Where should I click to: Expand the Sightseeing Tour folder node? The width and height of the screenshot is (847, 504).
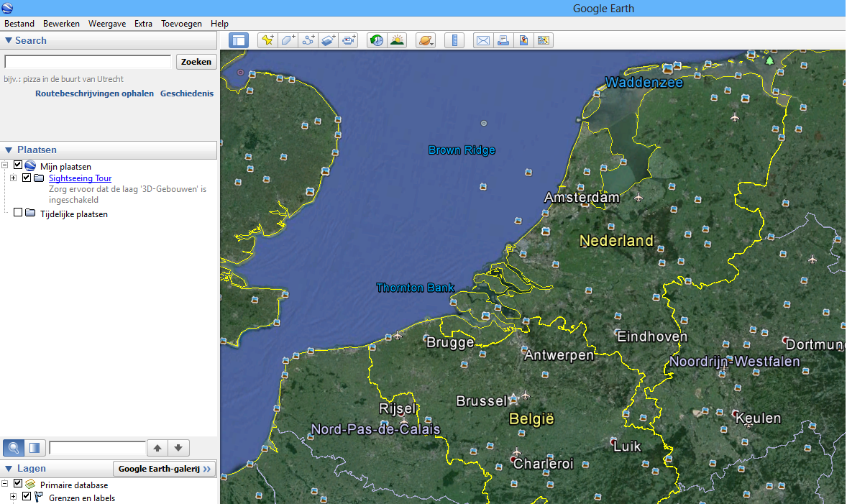[14, 178]
